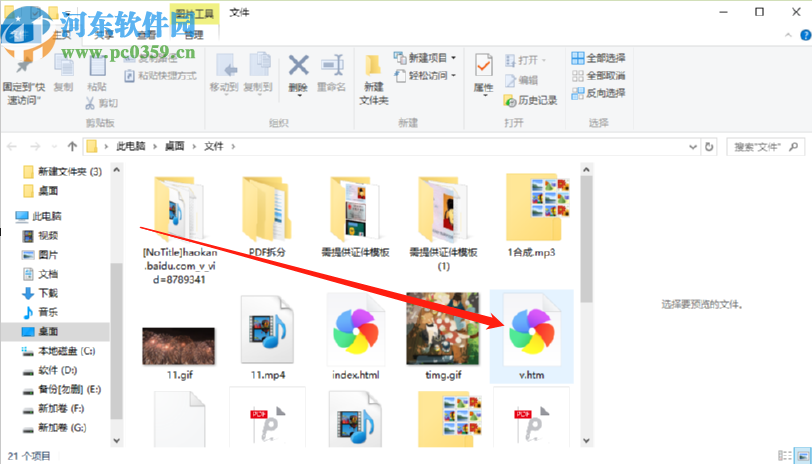Open the History (历史记录) button

point(530,100)
